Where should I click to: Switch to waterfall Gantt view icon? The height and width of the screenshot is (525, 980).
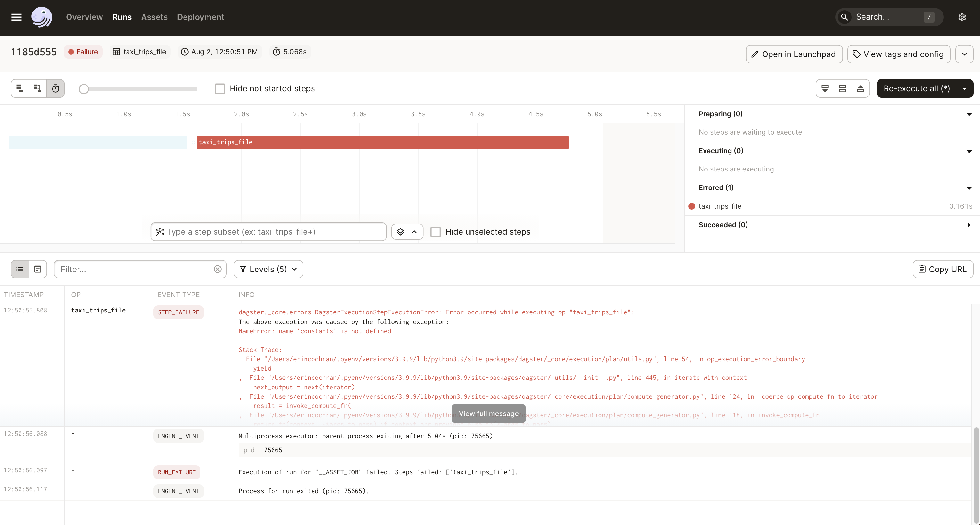pos(38,88)
